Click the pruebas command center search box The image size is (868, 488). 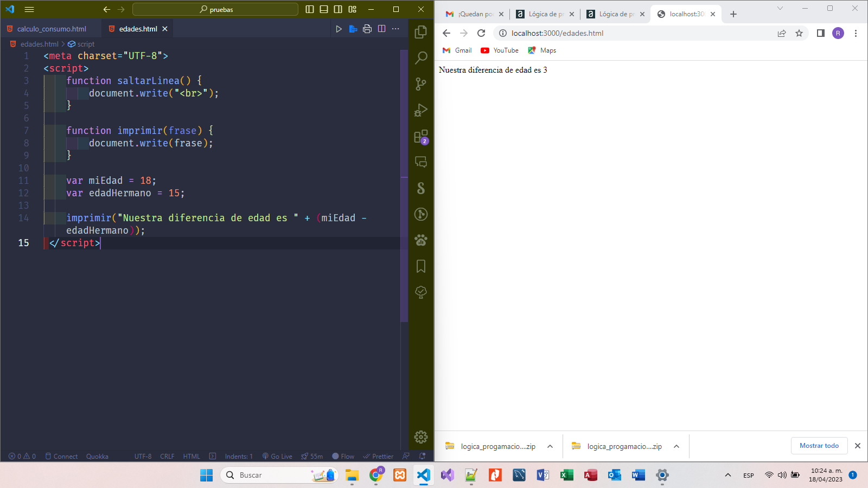tap(215, 9)
